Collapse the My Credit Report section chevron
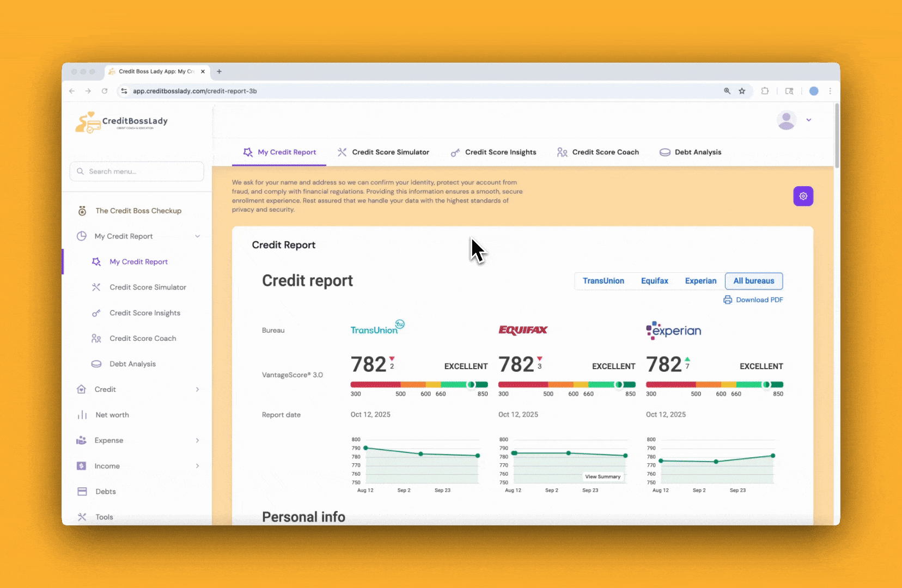The image size is (902, 588). (197, 236)
